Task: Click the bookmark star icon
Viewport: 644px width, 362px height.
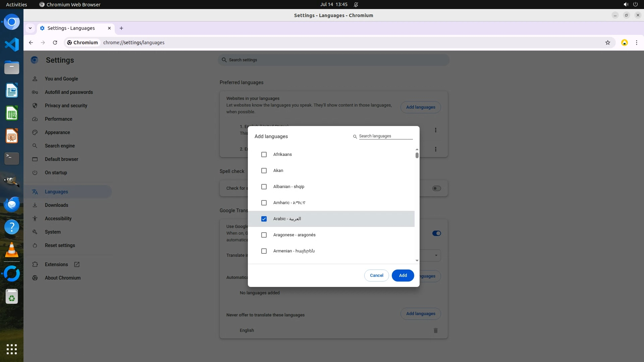Action: coord(607,43)
